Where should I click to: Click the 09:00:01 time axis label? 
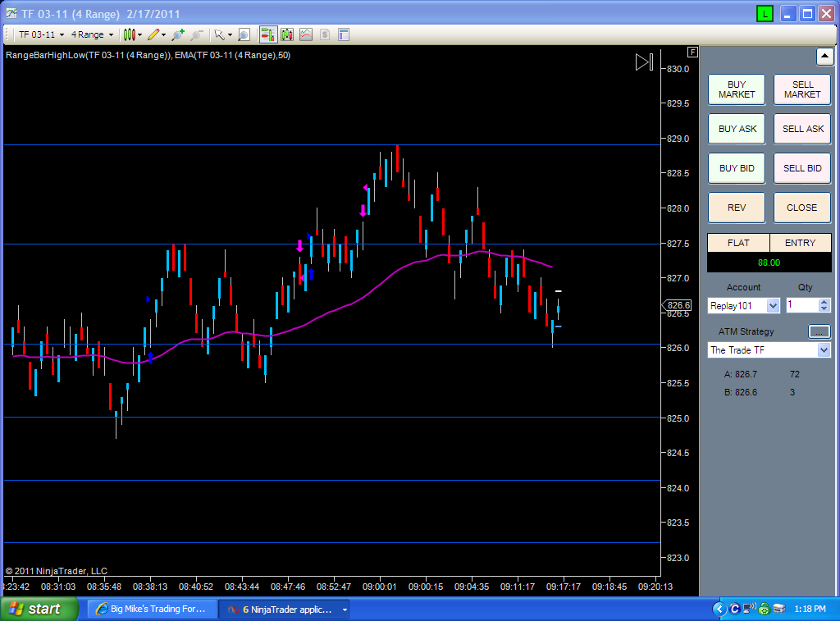point(379,587)
